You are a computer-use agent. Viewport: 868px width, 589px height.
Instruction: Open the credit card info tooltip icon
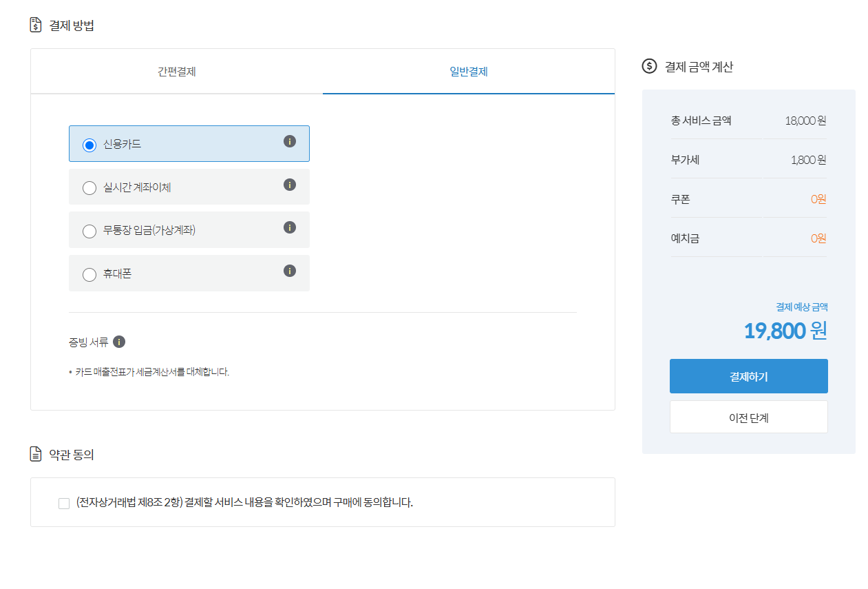click(x=289, y=141)
